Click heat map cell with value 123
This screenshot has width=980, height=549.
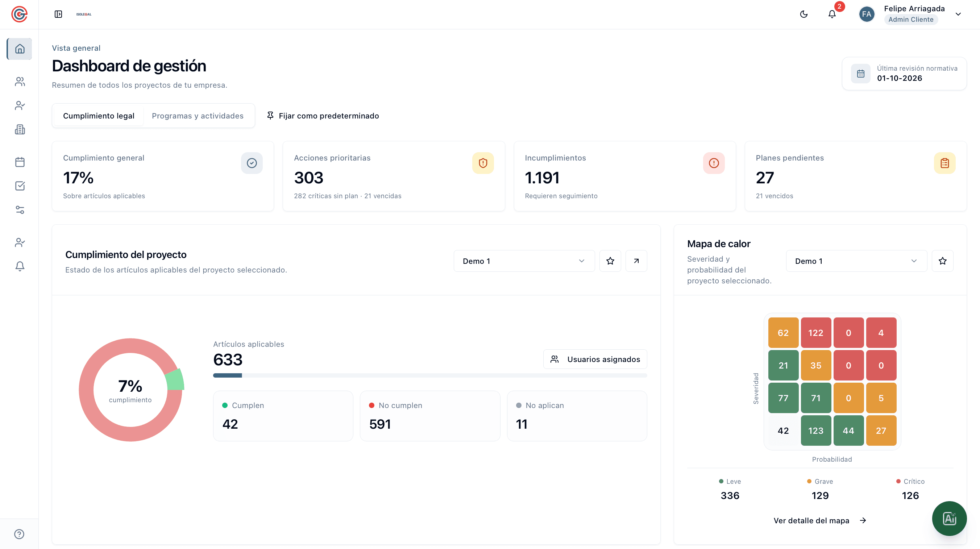(x=816, y=431)
